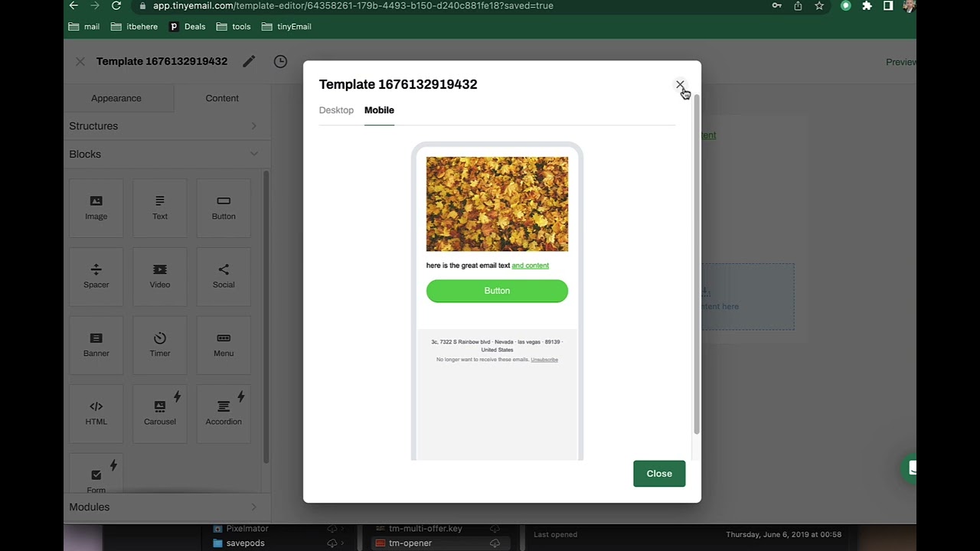Open the tinyEmail bookmarks folder
This screenshot has height=551, width=980.
(286, 26)
